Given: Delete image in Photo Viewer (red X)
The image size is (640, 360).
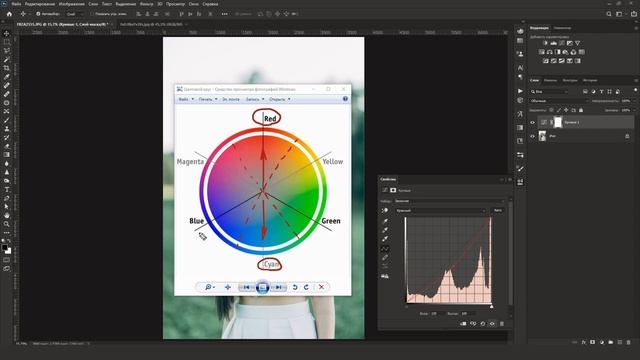Looking at the screenshot, I should tap(321, 287).
